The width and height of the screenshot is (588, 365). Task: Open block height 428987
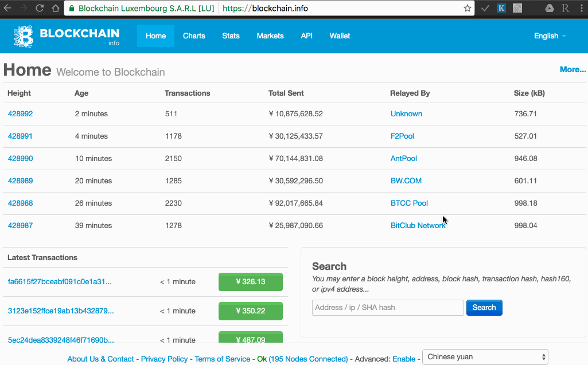click(20, 226)
